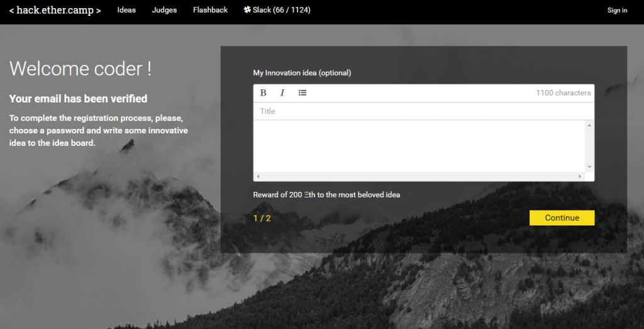Click the text area scroll left arrow

(x=258, y=176)
